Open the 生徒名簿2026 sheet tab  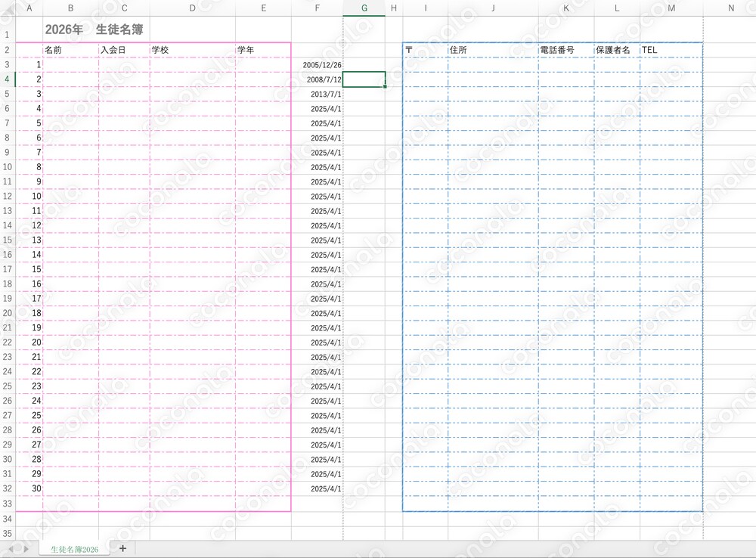[74, 550]
